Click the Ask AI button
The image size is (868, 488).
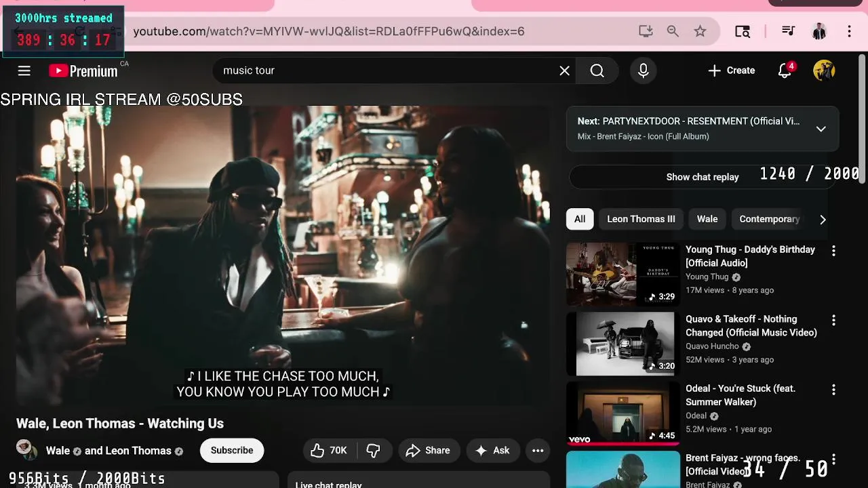pyautogui.click(x=493, y=451)
